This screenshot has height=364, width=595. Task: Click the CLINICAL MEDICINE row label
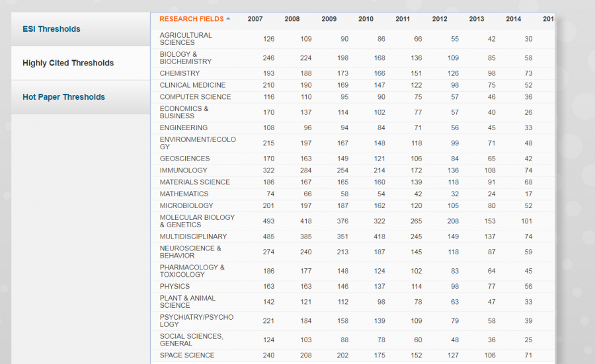point(192,85)
